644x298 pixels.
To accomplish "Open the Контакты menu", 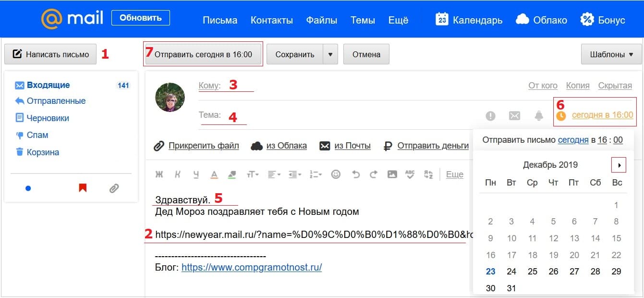I will (x=271, y=20).
